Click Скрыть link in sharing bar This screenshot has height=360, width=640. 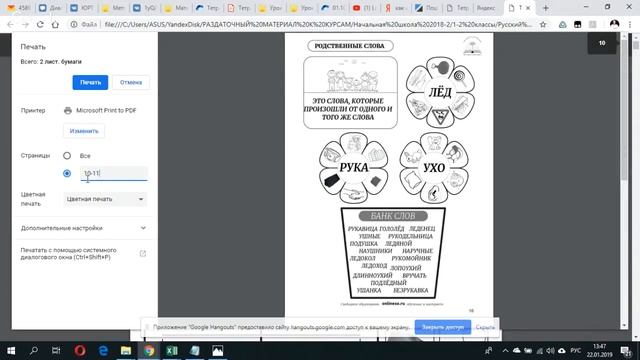[485, 327]
